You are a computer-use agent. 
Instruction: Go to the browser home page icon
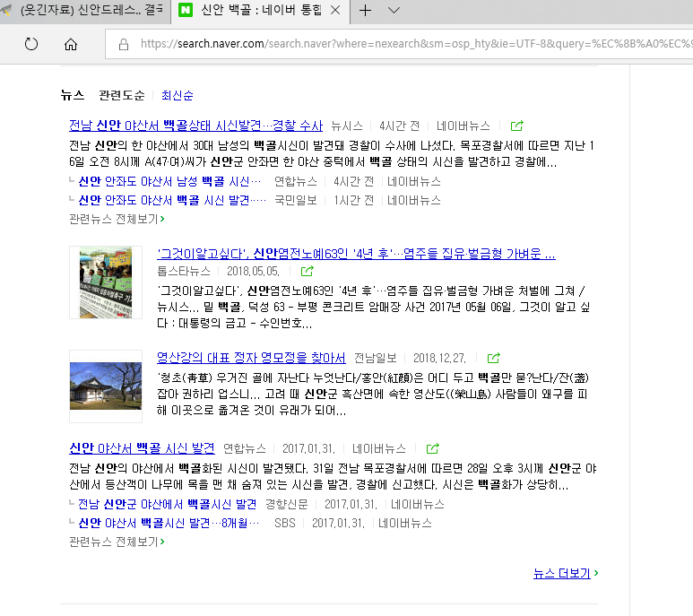click(71, 44)
